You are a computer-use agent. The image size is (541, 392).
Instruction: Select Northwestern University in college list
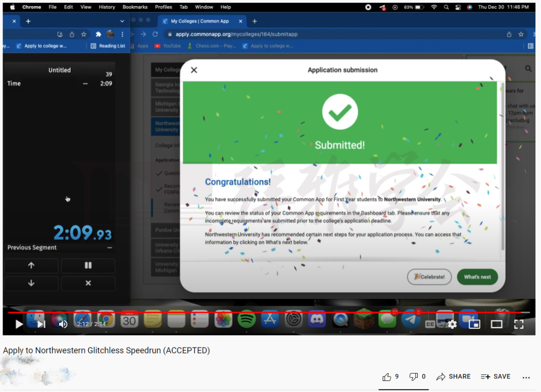point(166,126)
